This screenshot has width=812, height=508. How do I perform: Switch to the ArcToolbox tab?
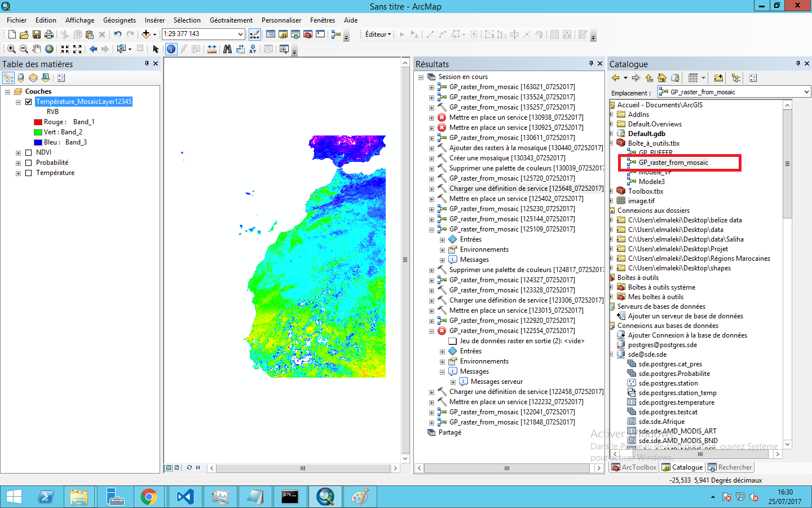(634, 467)
